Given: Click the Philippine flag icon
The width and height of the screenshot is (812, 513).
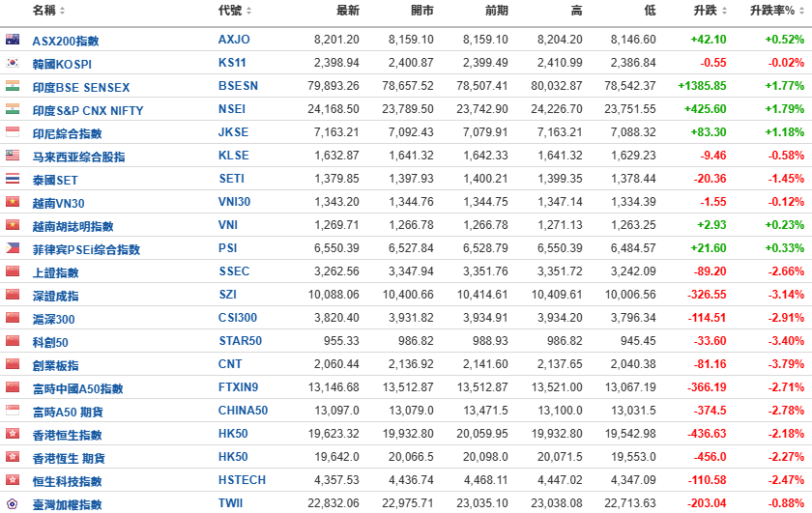Looking at the screenshot, I should (x=13, y=248).
